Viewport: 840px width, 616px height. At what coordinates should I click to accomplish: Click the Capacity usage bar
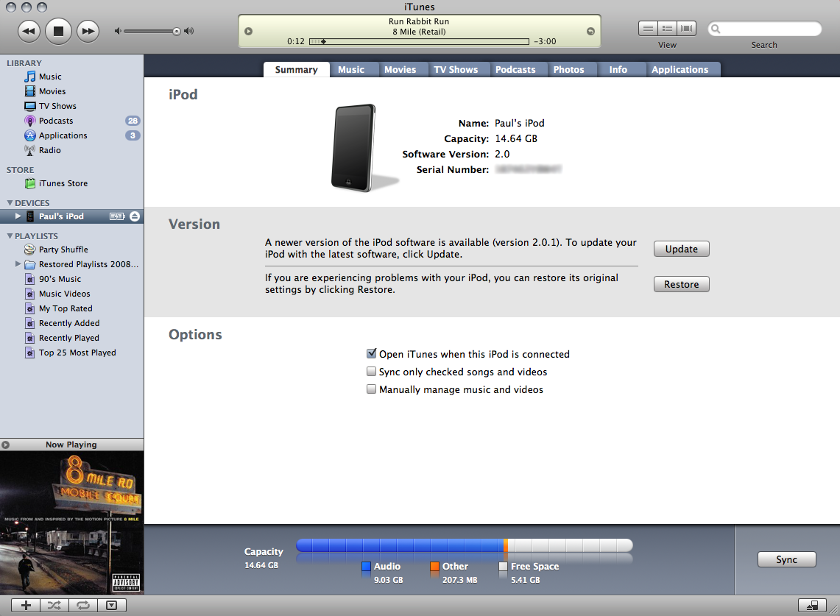[464, 545]
